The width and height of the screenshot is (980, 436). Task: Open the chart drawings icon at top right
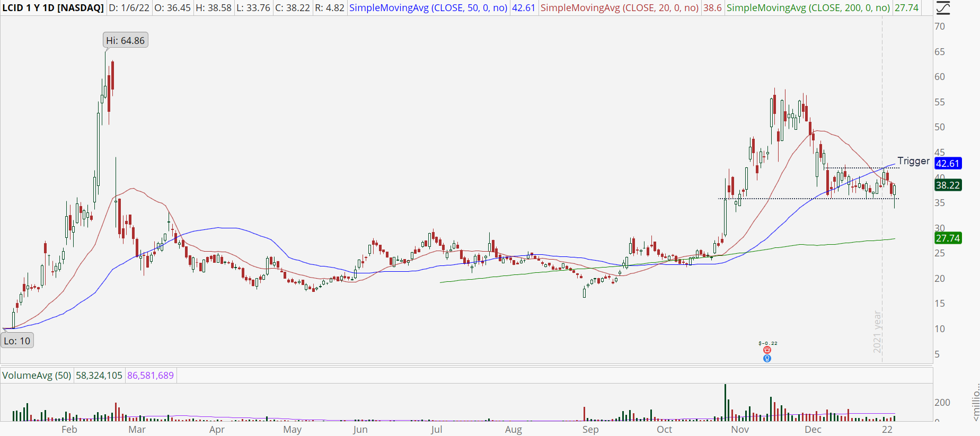pyautogui.click(x=943, y=7)
